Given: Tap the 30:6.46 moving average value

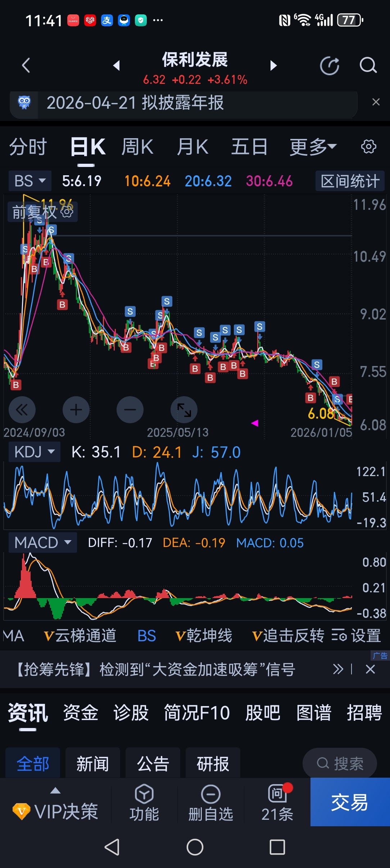Looking at the screenshot, I should click(x=269, y=181).
